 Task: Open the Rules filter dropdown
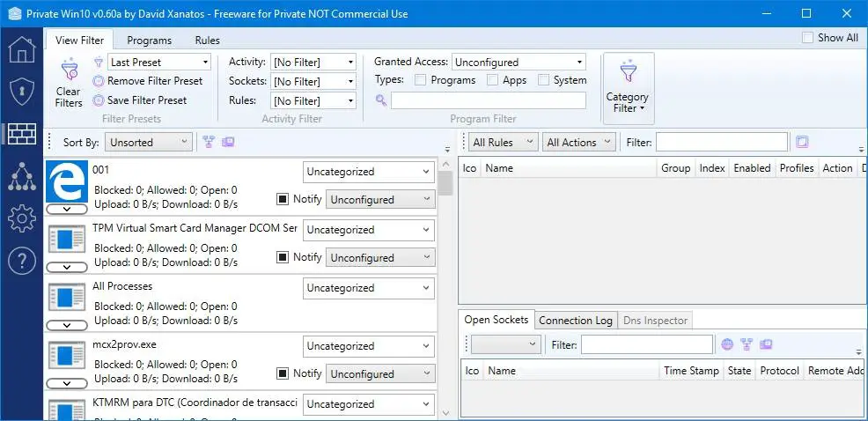[313, 100]
